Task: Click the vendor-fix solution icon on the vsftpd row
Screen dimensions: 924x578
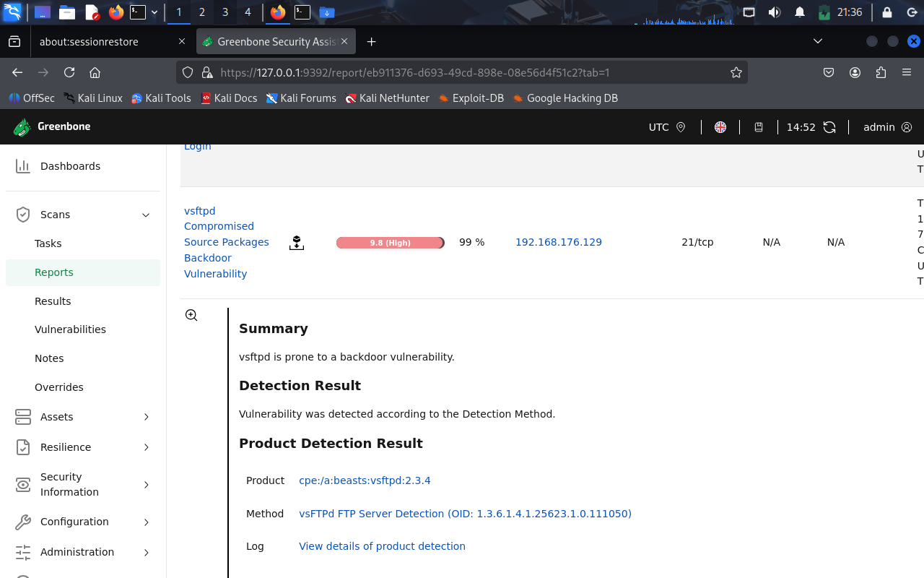Action: 297,243
